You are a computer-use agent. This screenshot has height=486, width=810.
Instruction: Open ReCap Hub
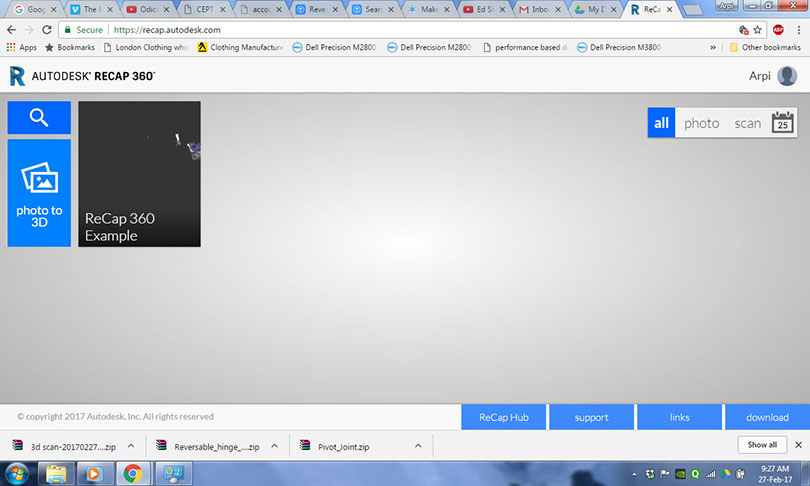[504, 417]
